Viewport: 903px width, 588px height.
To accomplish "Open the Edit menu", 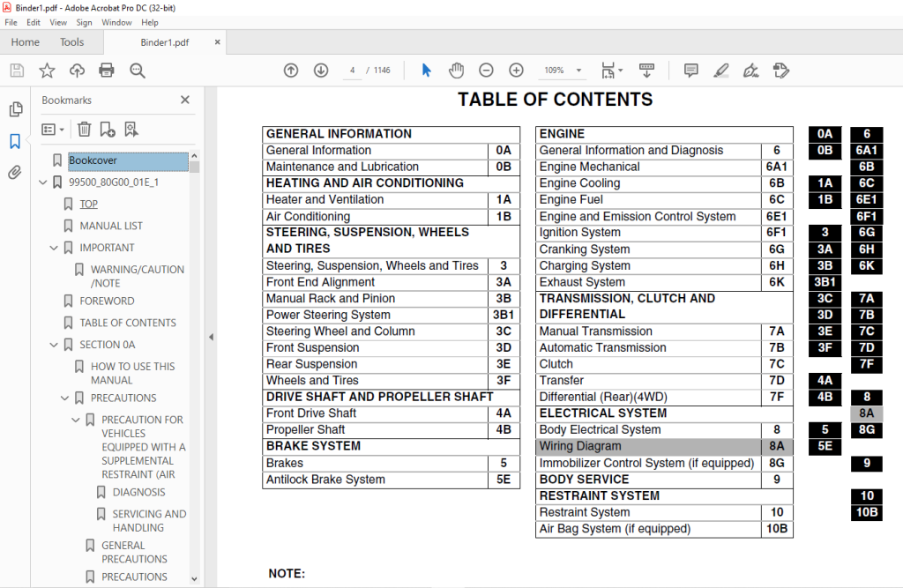I will (34, 22).
